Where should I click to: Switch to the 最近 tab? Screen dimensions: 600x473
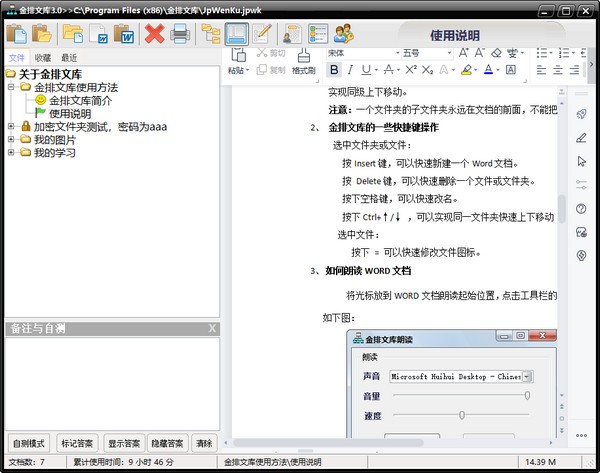click(69, 58)
